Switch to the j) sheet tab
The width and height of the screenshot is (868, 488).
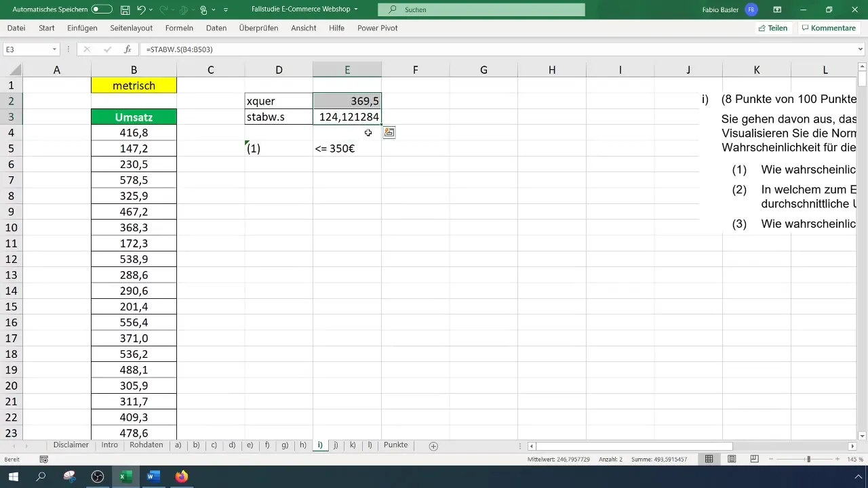pos(336,445)
